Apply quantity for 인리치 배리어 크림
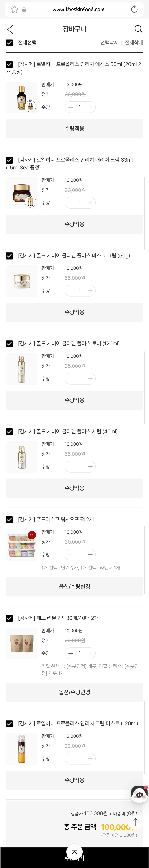This screenshot has height=868, width=149. 74,224
